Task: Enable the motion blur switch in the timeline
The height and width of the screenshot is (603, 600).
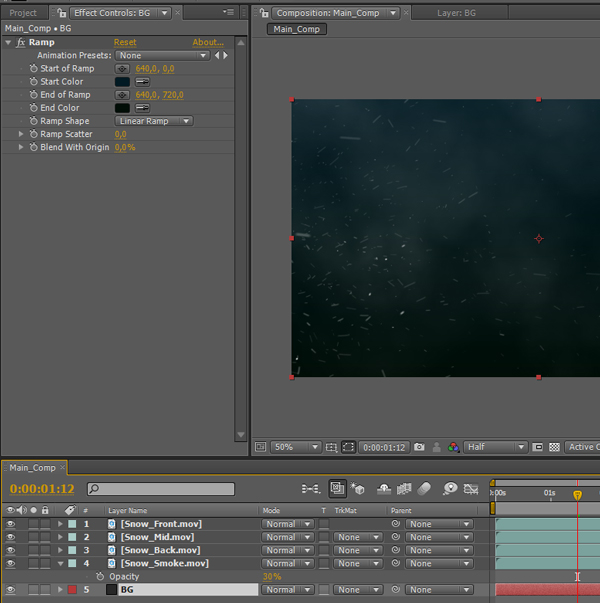Action: click(424, 489)
